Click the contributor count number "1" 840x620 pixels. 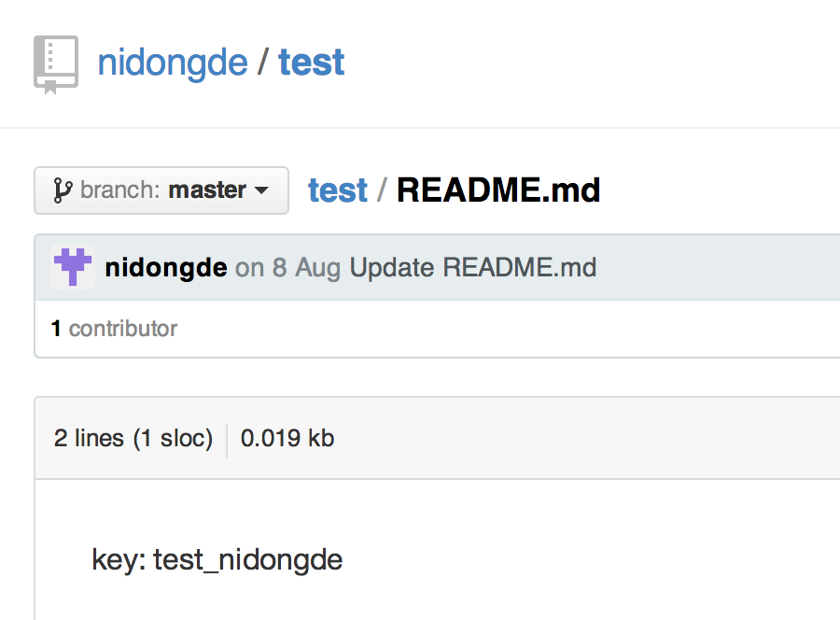56,329
